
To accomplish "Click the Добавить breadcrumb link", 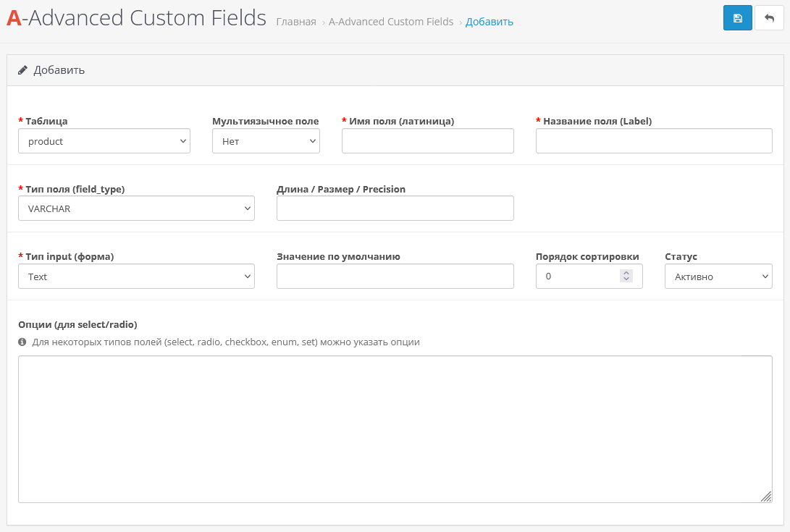I will click(x=489, y=22).
